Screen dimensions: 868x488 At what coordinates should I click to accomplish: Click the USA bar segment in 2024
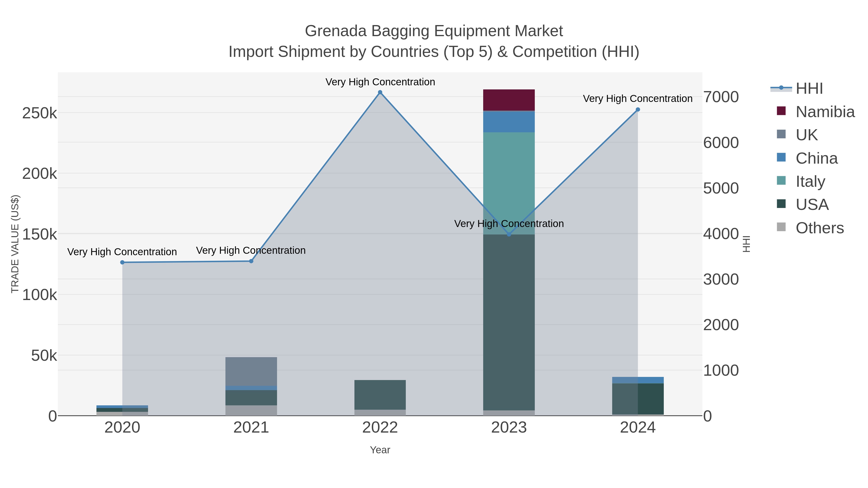638,399
